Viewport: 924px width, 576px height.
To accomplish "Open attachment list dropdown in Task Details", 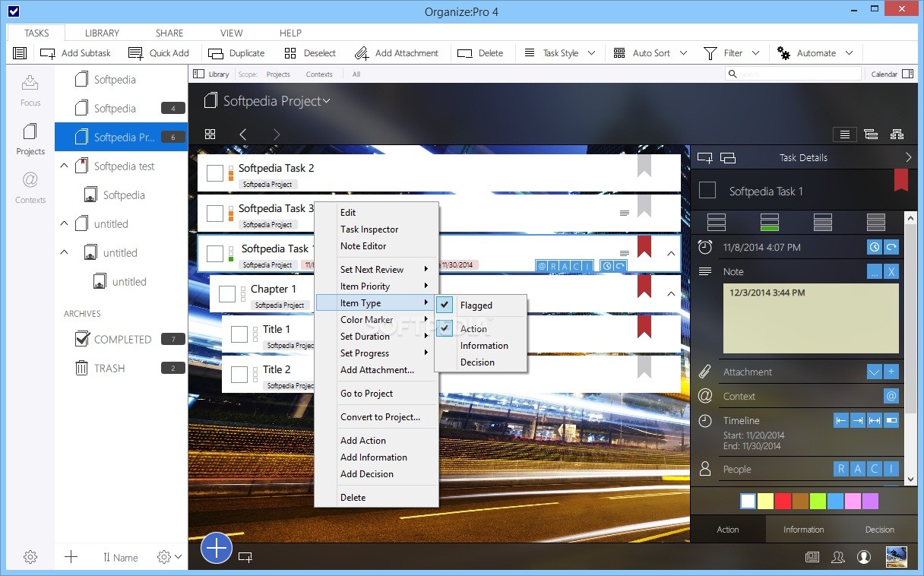I will pyautogui.click(x=875, y=372).
